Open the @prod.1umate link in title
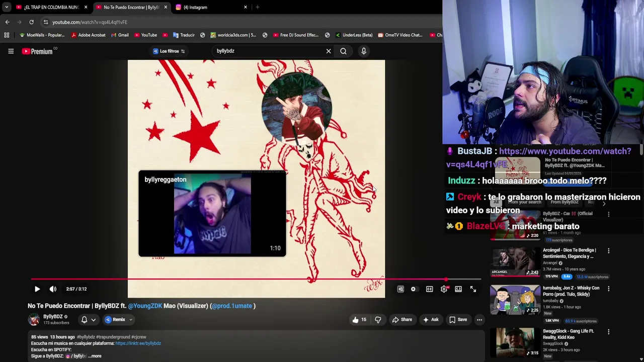Viewport: 644px width, 362px height. [231, 306]
